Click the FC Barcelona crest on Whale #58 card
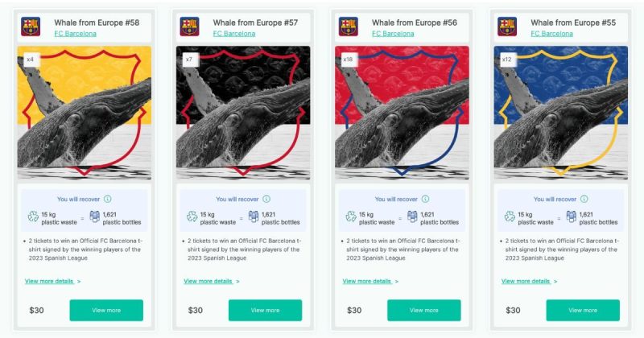The height and width of the screenshot is (338, 644). click(31, 27)
